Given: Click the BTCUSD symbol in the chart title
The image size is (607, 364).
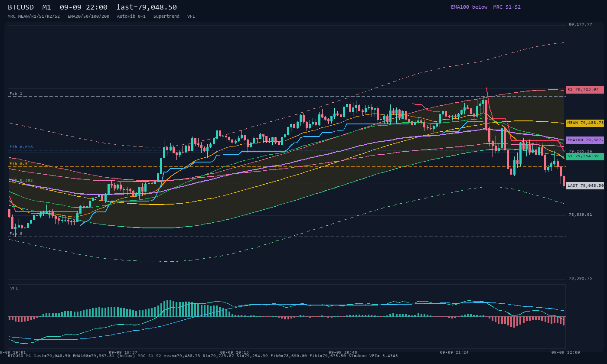Looking at the screenshot, I should pos(21,7).
